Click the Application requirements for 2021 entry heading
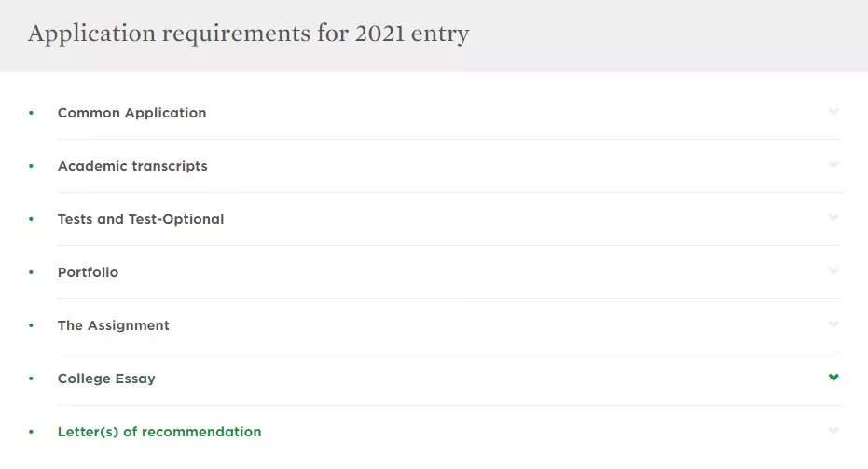Viewport: 868px width, 469px height. pos(248,34)
